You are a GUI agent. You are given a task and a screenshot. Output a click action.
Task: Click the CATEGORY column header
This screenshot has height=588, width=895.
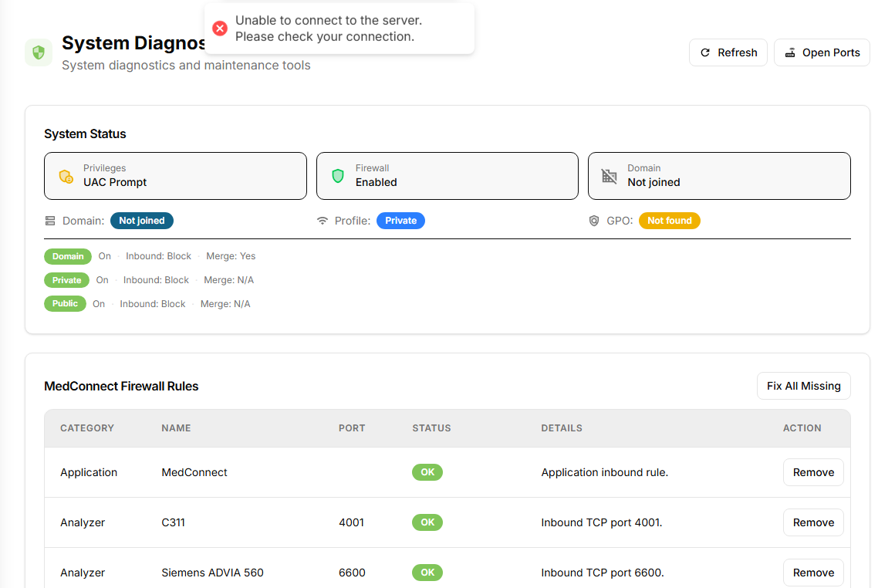click(x=87, y=428)
